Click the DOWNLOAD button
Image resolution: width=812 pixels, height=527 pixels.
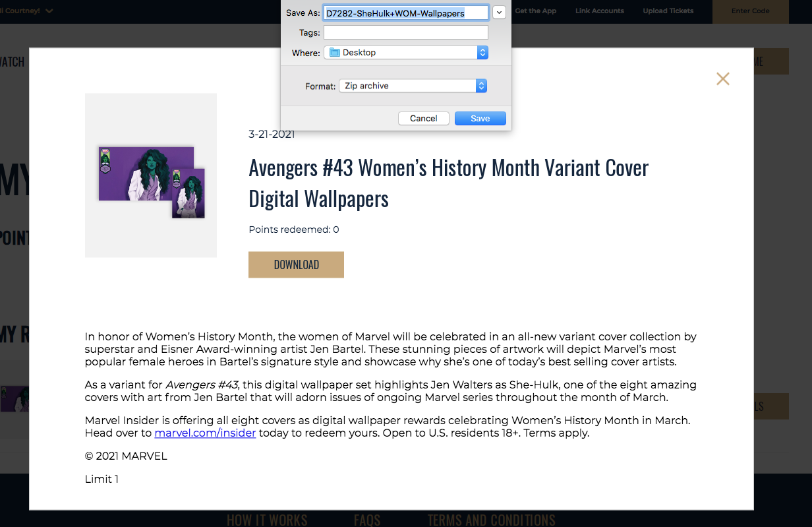(x=296, y=264)
